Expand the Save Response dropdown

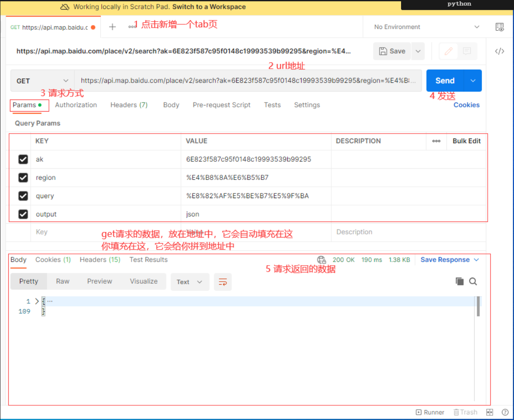(477, 260)
